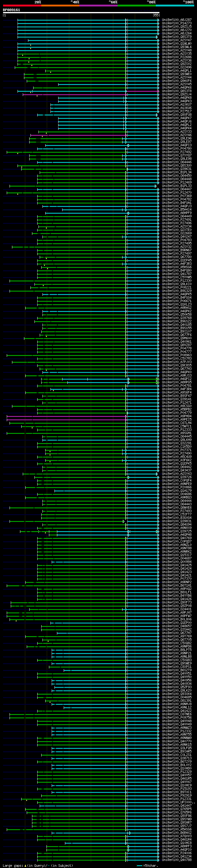Select the UniRef100_P04783 entry
The image size is (197, 868).
(177, 240)
